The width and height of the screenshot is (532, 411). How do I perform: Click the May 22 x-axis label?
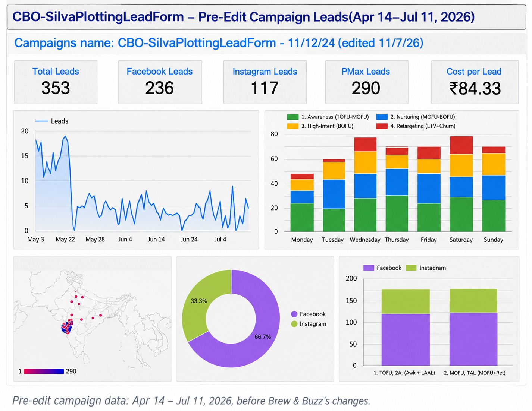pyautogui.click(x=65, y=240)
